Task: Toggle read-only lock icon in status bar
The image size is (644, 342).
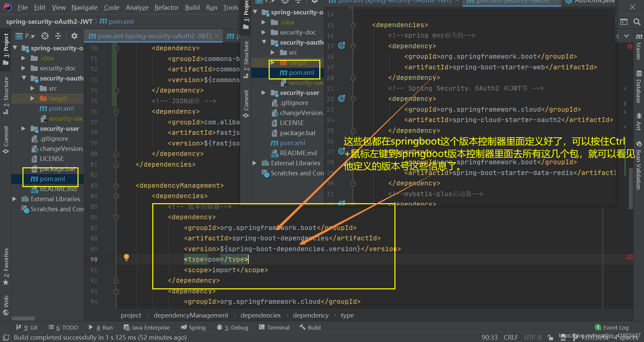Action: click(550, 337)
